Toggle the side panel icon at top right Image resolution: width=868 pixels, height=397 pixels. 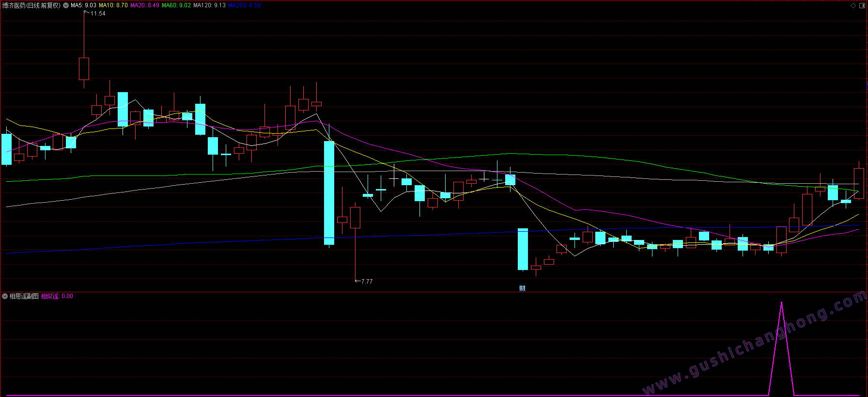coord(862,5)
